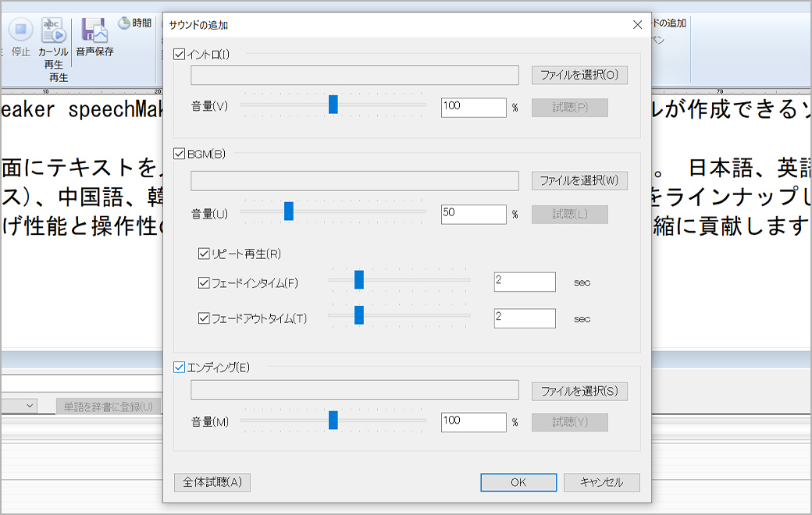Open the dropdown left of 単語を辞書に登録
This screenshot has width=812, height=515.
point(29,406)
